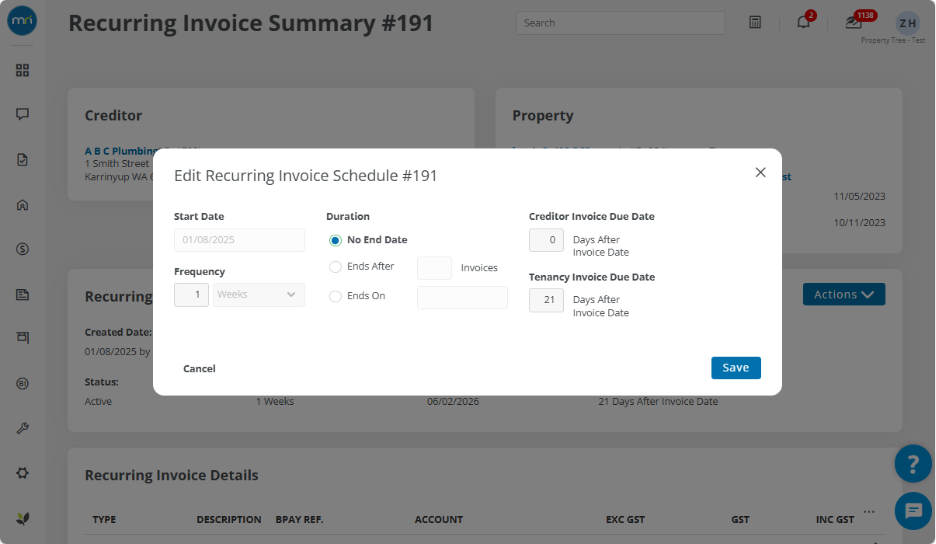Open the dollar accounting sidebar icon

22,249
